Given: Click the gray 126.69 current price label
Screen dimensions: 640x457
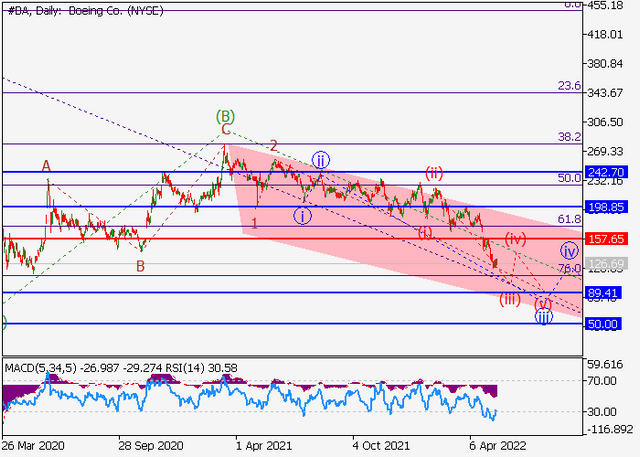Looking at the screenshot, I should tap(606, 264).
